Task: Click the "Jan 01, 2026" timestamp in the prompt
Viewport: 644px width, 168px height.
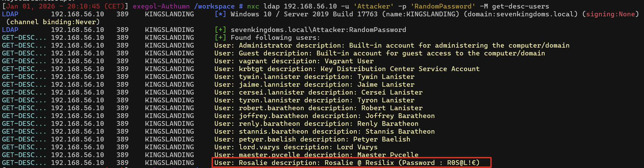Action: coord(31,6)
